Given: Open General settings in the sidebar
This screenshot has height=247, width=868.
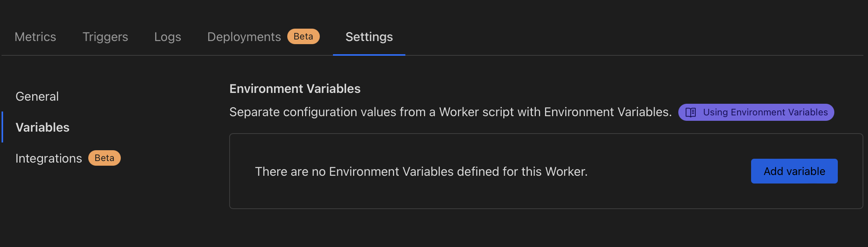Looking at the screenshot, I should 37,96.
